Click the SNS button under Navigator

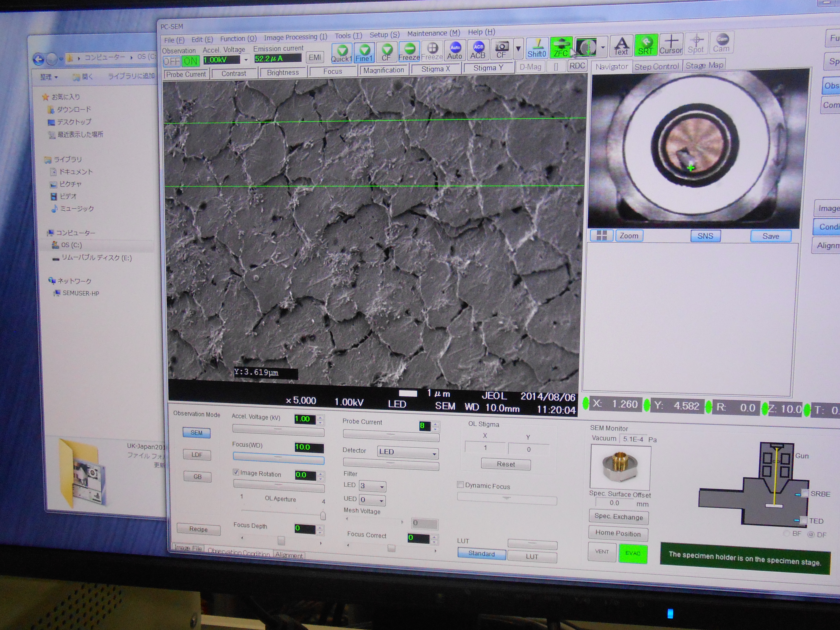pos(705,236)
